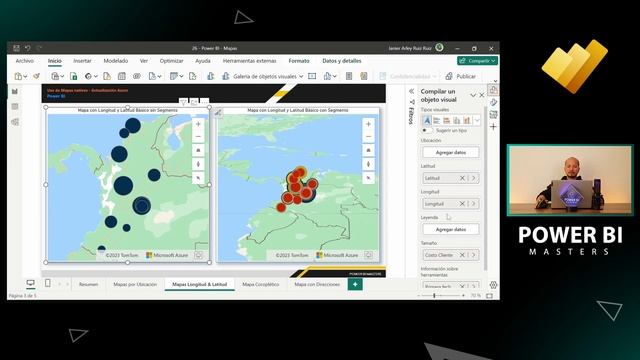Click the save icon in title bar
The image size is (640, 360).
[16, 48]
